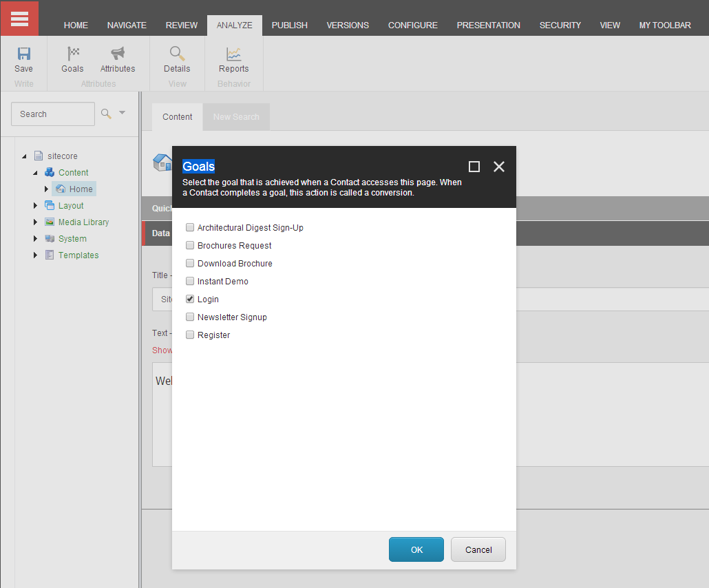Click the search magnifier icon in sidebar
This screenshot has width=709, height=588.
[106, 114]
